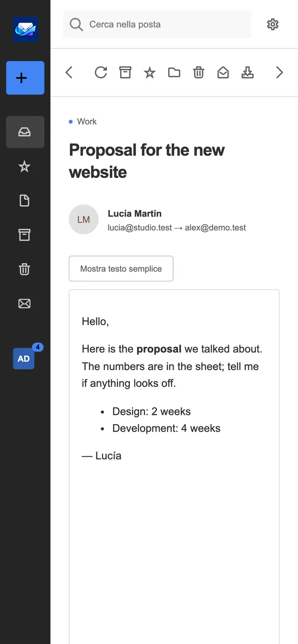Star this email from the toolbar
The image size is (298, 644).
149,73
